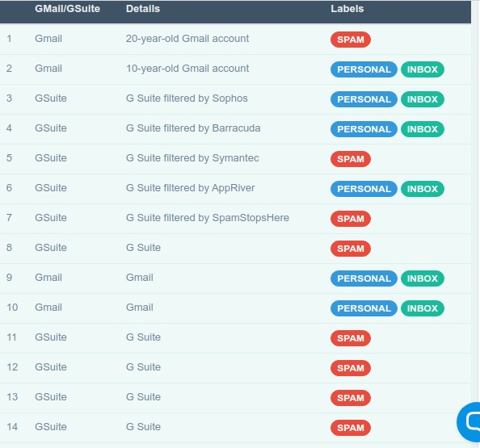
Task: Click 'Gmail' account type in row 1
Action: [48, 39]
